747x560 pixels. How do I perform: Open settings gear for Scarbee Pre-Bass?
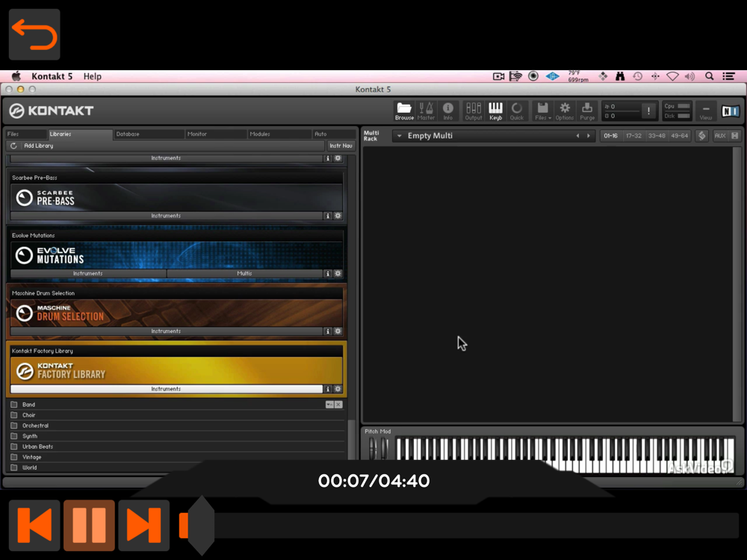pos(338,216)
